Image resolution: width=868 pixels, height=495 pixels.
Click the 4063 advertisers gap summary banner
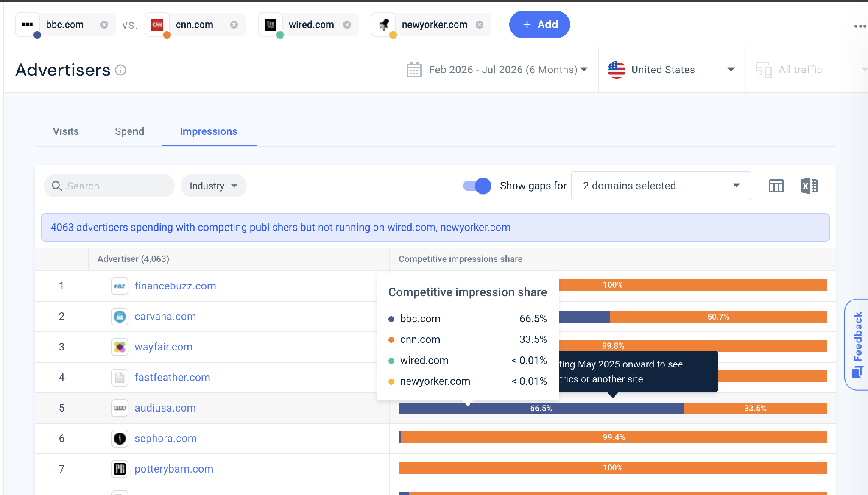435,228
